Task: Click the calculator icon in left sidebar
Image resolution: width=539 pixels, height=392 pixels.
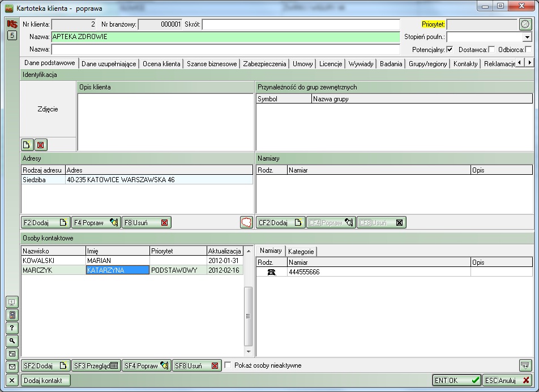Action: (12, 315)
